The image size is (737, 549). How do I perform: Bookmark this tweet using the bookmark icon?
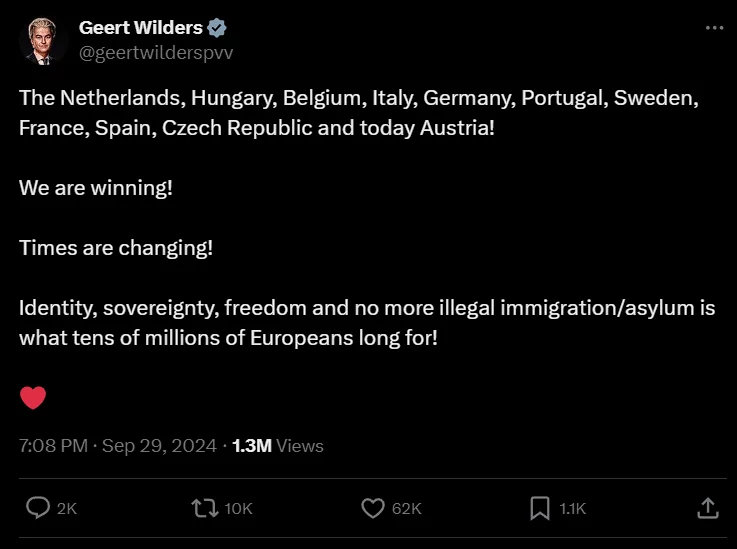coord(540,508)
